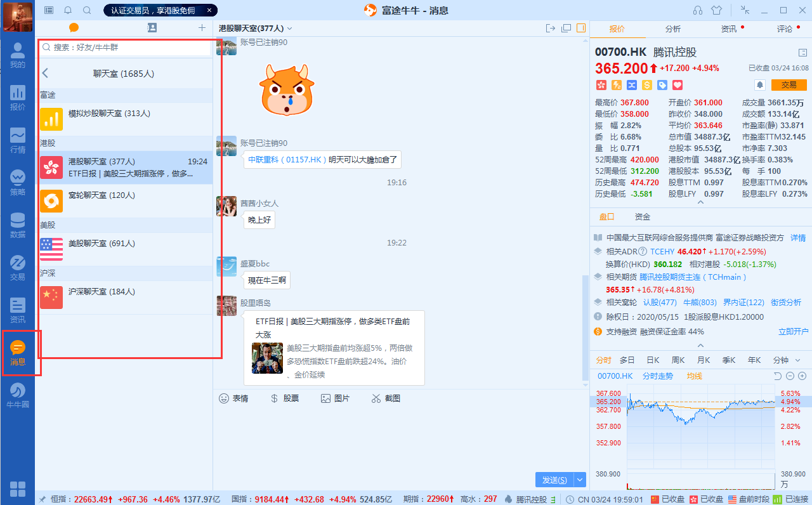Open the 认购(477) warrants link
This screenshot has width=812, height=505.
pos(660,303)
